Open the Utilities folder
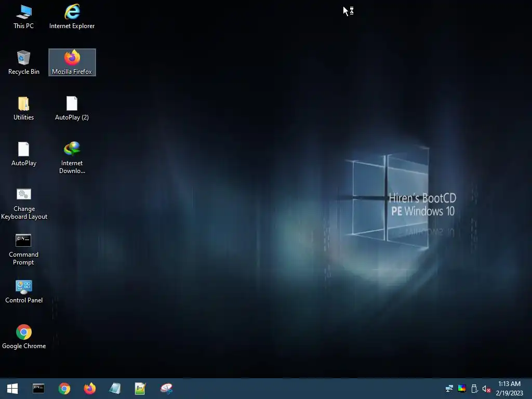 tap(24, 108)
